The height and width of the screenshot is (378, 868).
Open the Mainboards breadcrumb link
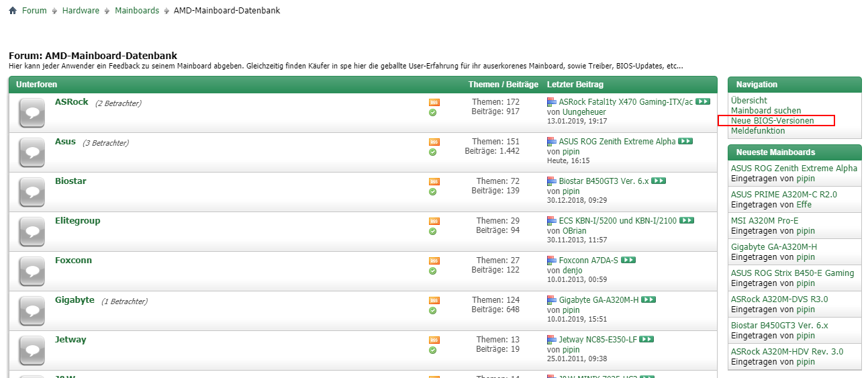[x=137, y=11]
